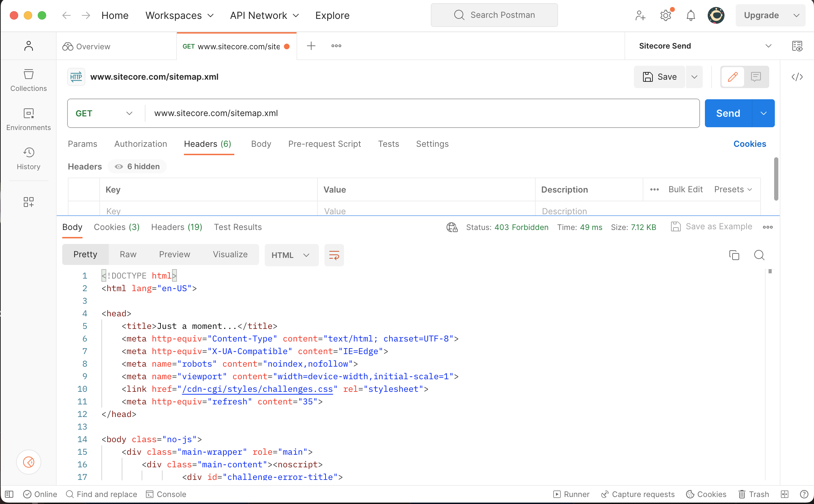The height and width of the screenshot is (504, 814).
Task: Open the Tests tab
Action: [x=388, y=144]
